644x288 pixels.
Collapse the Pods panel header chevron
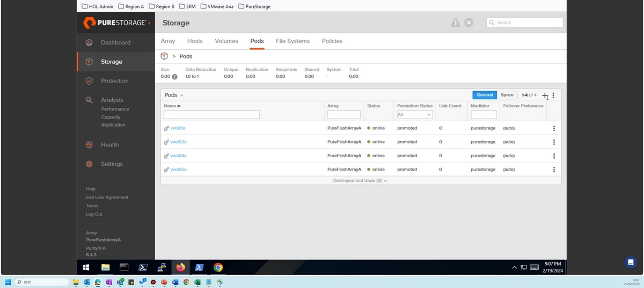click(x=182, y=95)
